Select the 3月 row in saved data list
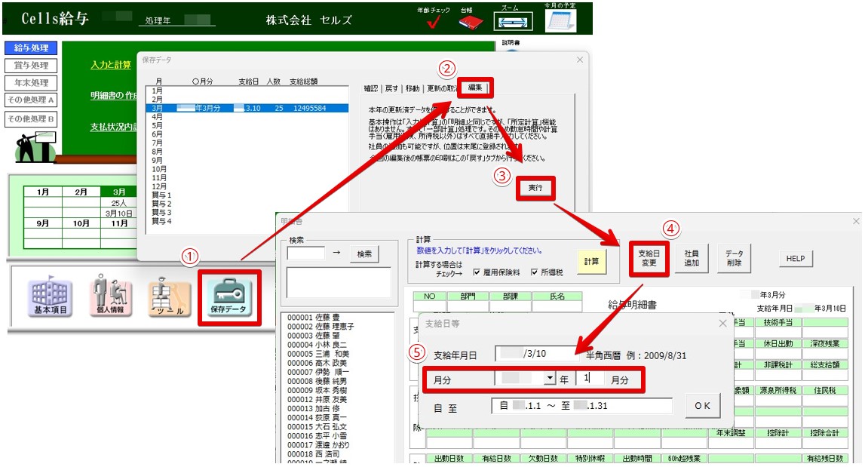 247,108
